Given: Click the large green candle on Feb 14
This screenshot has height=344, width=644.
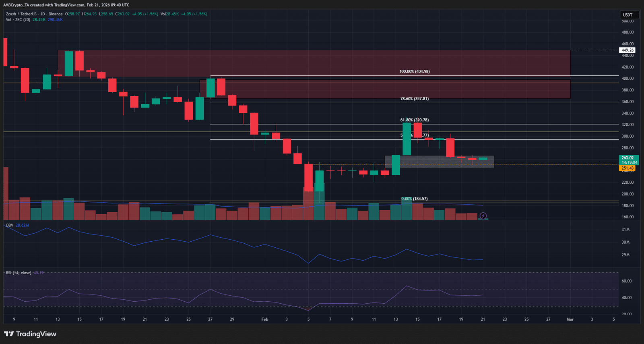Looking at the screenshot, I should pyautogui.click(x=407, y=139).
